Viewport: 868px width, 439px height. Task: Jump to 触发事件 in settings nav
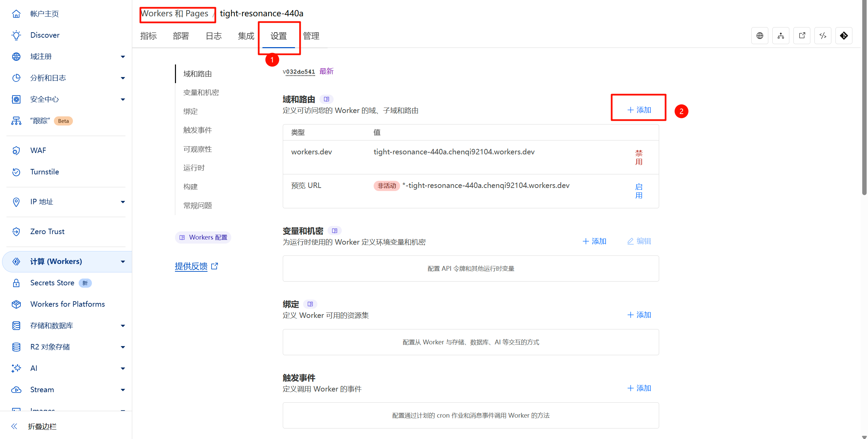[198, 130]
